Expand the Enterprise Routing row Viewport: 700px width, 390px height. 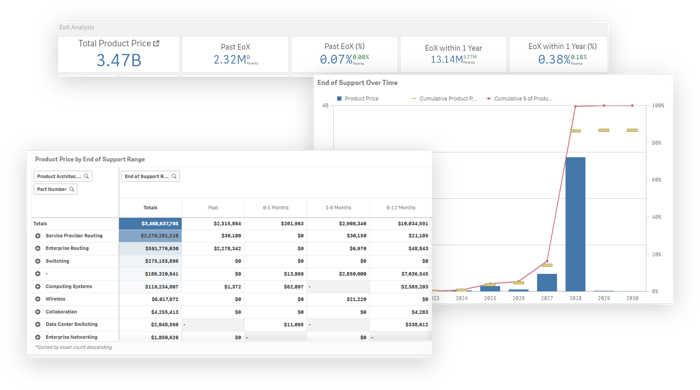(x=38, y=248)
